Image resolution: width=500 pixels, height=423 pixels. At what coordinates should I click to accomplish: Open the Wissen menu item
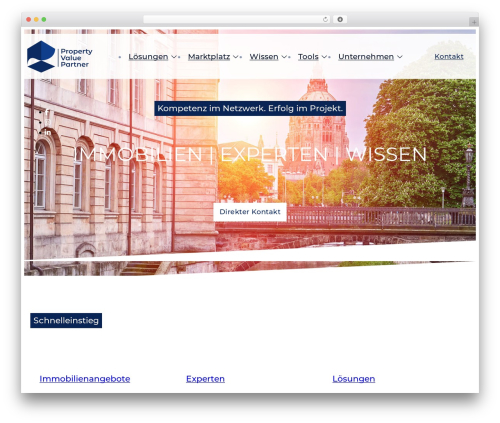point(264,57)
